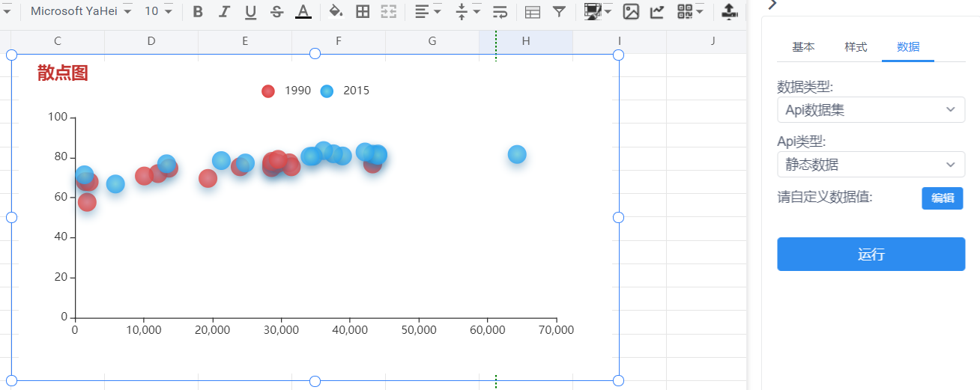Click the lowest red 1990 data point

87,202
